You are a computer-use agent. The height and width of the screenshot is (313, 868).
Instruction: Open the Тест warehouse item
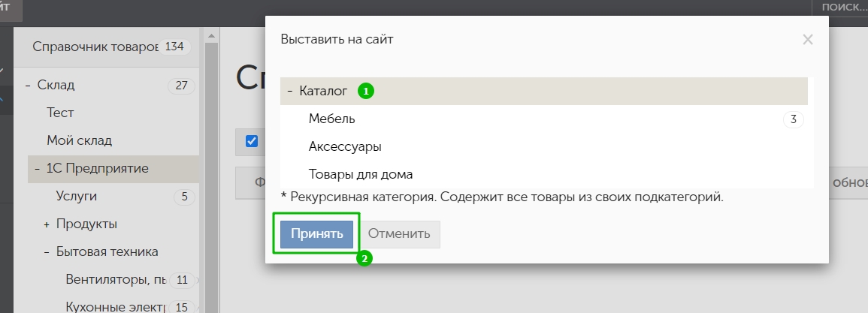click(x=60, y=113)
